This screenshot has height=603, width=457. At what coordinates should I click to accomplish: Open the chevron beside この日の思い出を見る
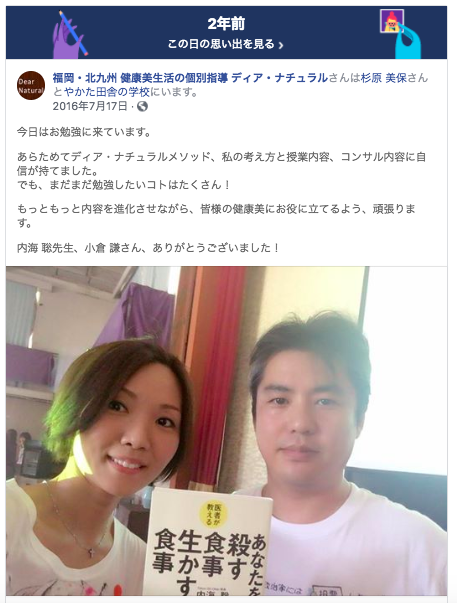point(281,45)
